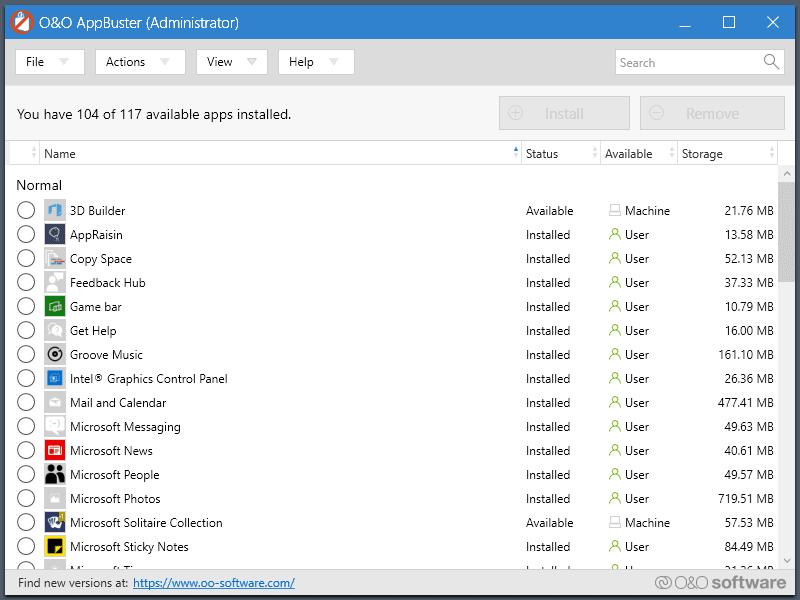The image size is (800, 600).
Task: Click the User icon in Groove Music row
Action: click(615, 354)
